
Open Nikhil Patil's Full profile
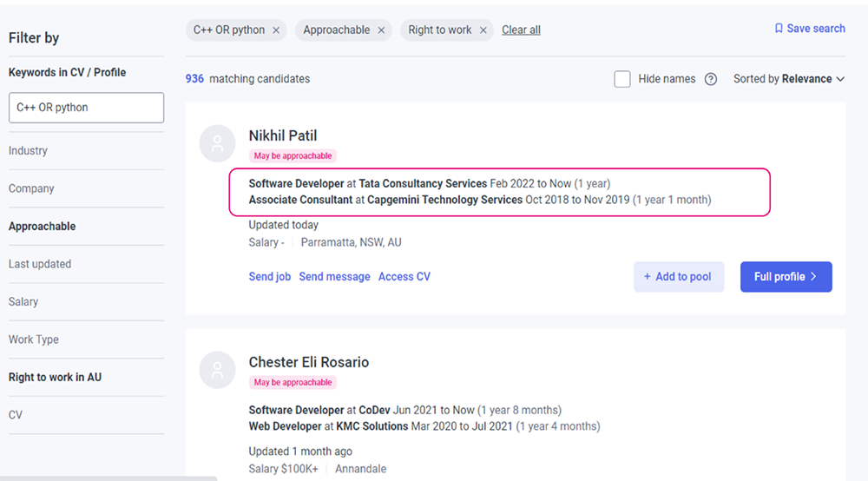point(786,277)
